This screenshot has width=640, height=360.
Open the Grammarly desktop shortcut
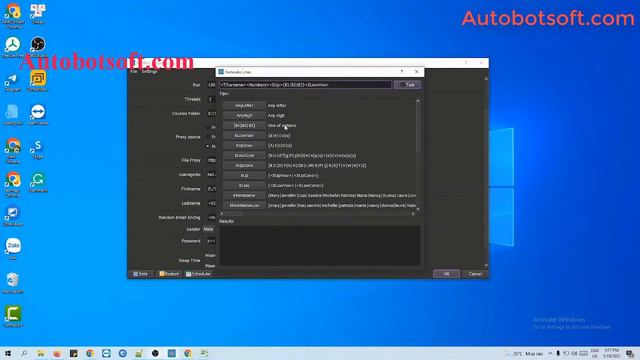click(x=38, y=181)
